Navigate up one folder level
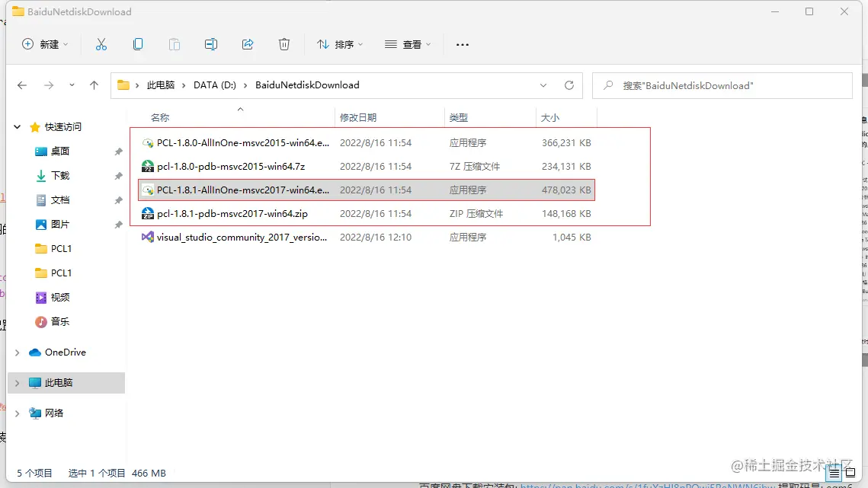868x488 pixels. tap(94, 85)
